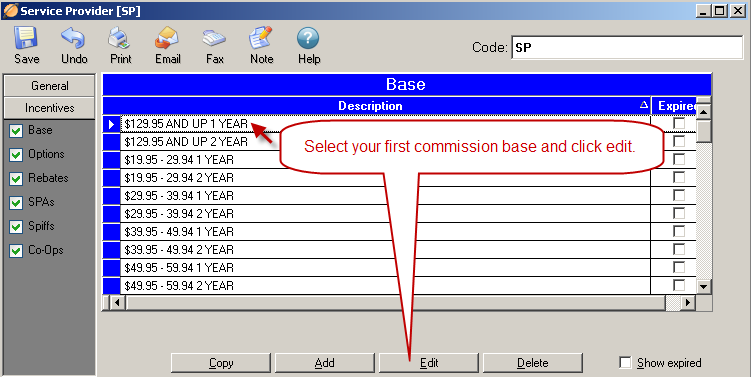Image resolution: width=751 pixels, height=377 pixels.
Task: Toggle the Spiffs incentive checkbox
Action: 16,227
